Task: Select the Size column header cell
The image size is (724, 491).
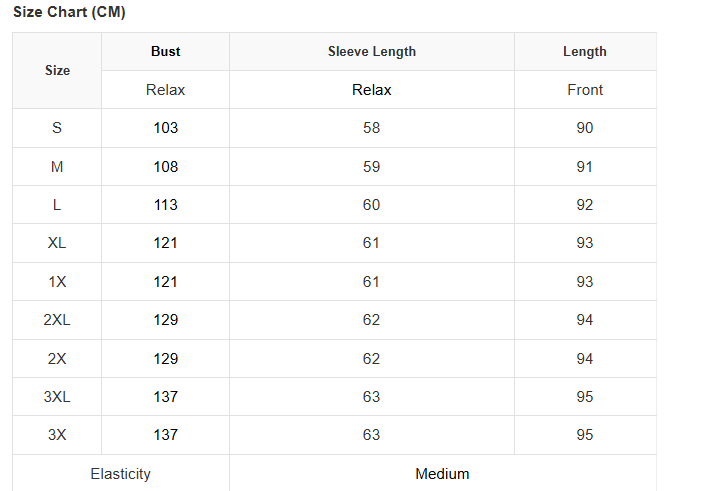Action: (x=57, y=70)
